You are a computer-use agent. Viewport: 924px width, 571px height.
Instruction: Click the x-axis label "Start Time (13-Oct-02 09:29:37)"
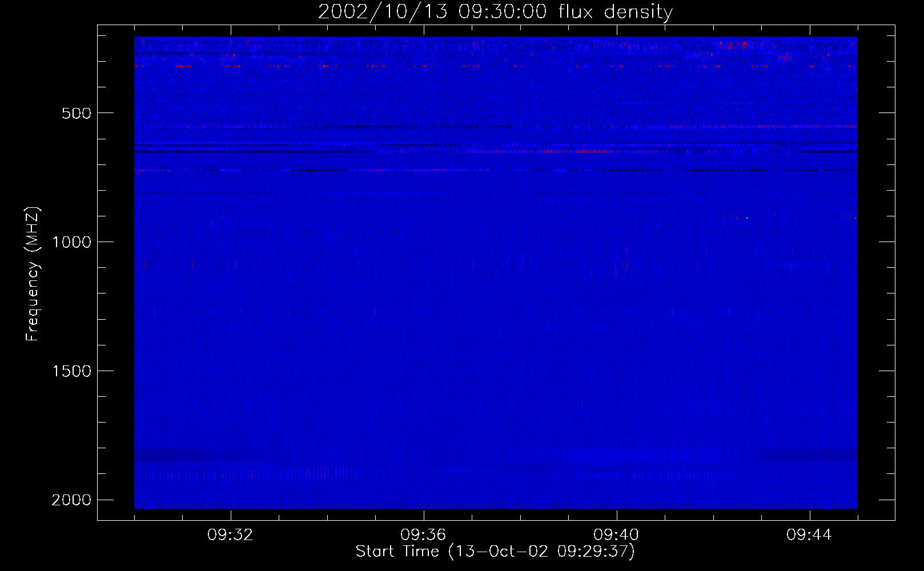point(495,552)
